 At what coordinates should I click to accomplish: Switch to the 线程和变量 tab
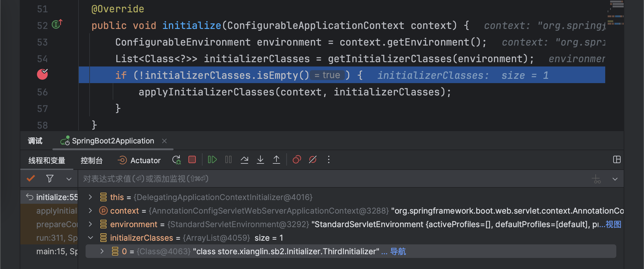point(47,160)
